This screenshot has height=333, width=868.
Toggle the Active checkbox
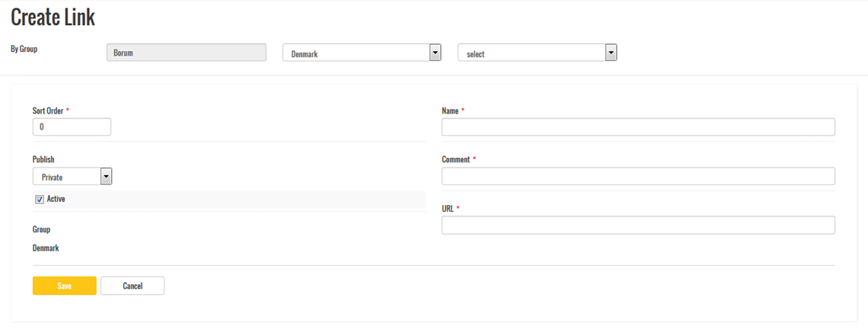(40, 200)
